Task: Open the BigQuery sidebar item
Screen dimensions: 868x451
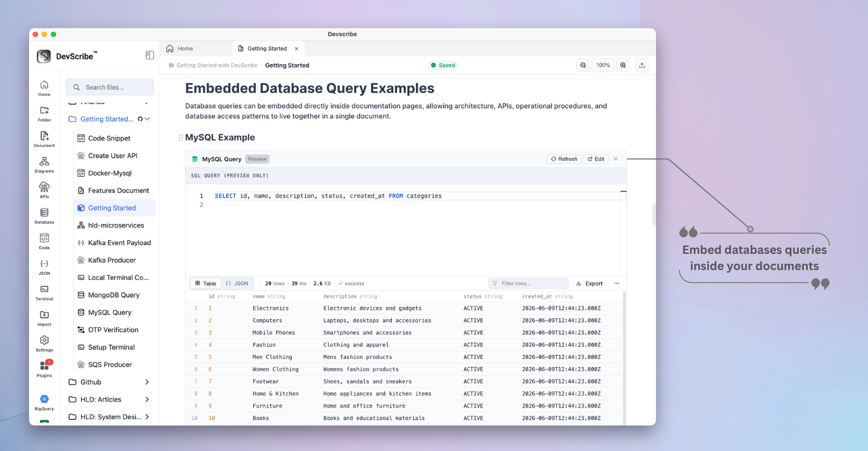Action: click(x=44, y=402)
